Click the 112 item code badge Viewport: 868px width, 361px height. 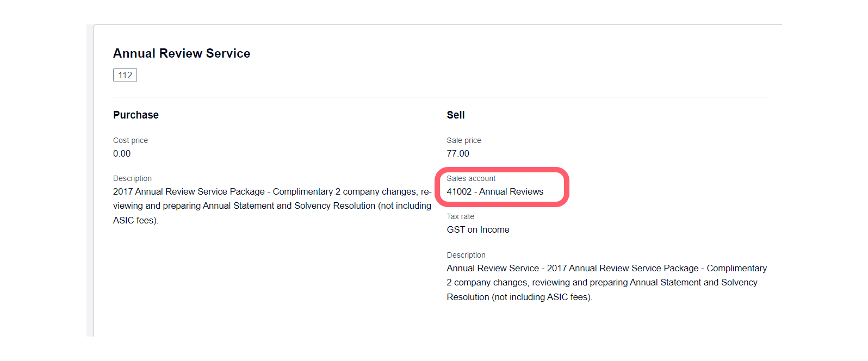click(x=125, y=74)
